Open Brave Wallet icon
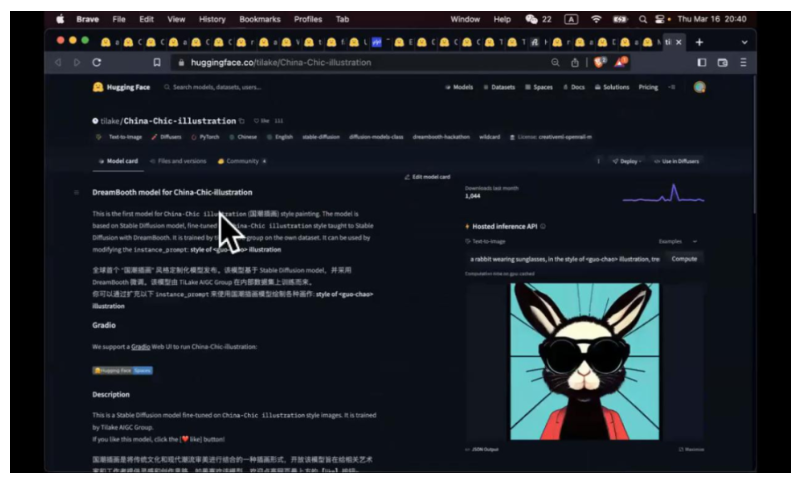This screenshot has width=799, height=478. pyautogui.click(x=723, y=62)
